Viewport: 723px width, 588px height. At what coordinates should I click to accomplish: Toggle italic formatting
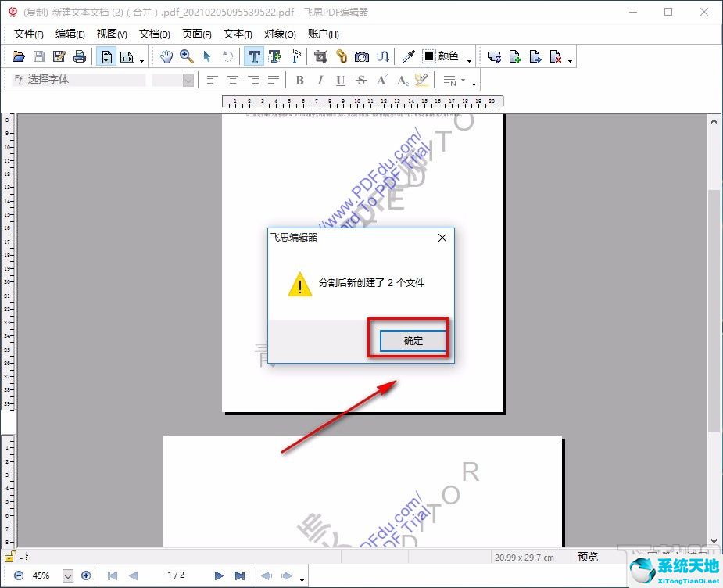[320, 81]
